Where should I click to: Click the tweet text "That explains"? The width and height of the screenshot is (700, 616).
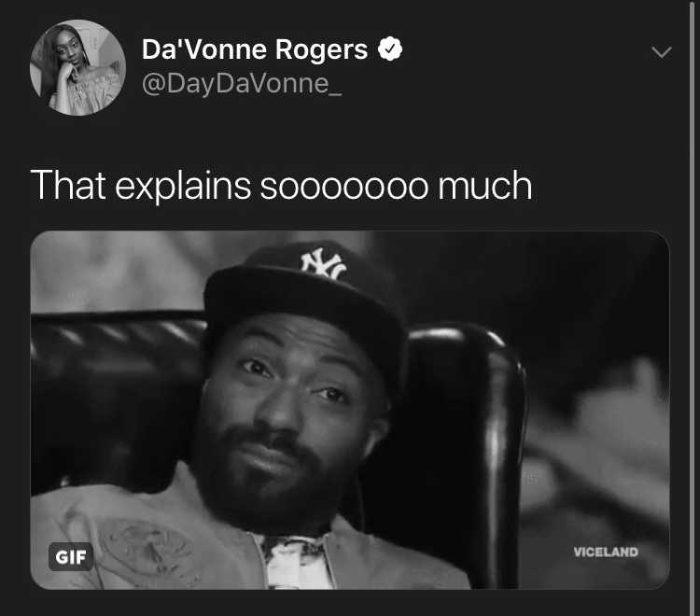tap(141, 186)
